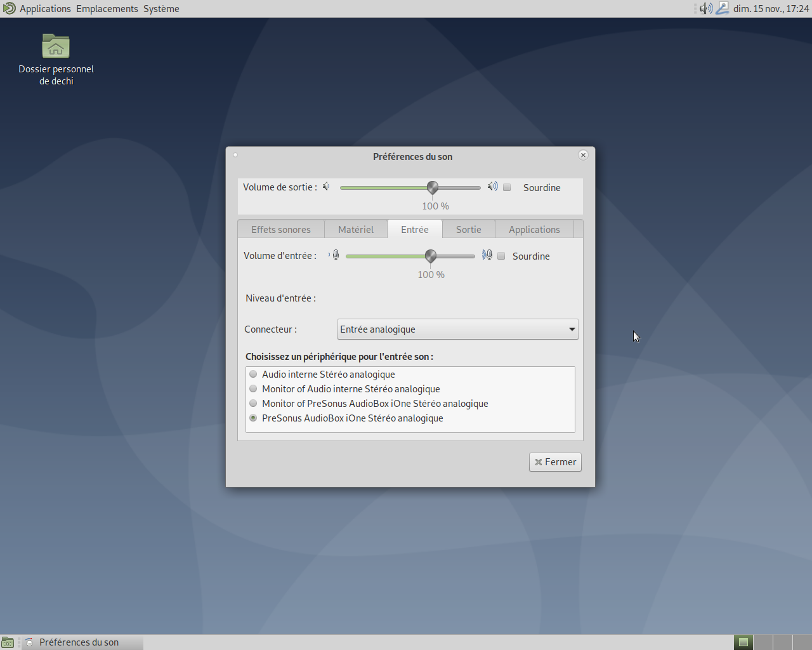The width and height of the screenshot is (812, 650).
Task: Click the Fermer button
Action: coord(555,462)
